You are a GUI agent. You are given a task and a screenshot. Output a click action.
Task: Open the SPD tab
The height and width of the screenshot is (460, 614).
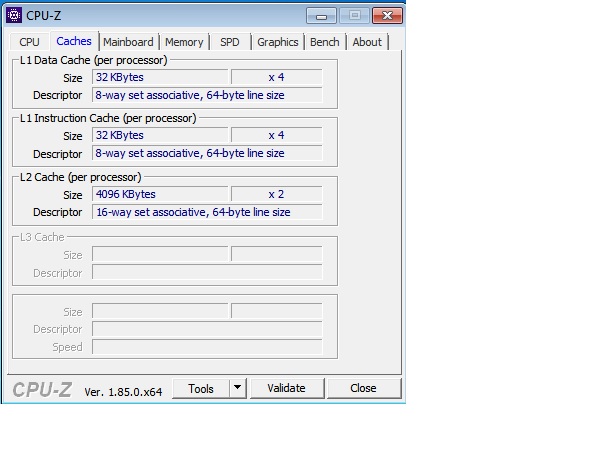(230, 42)
